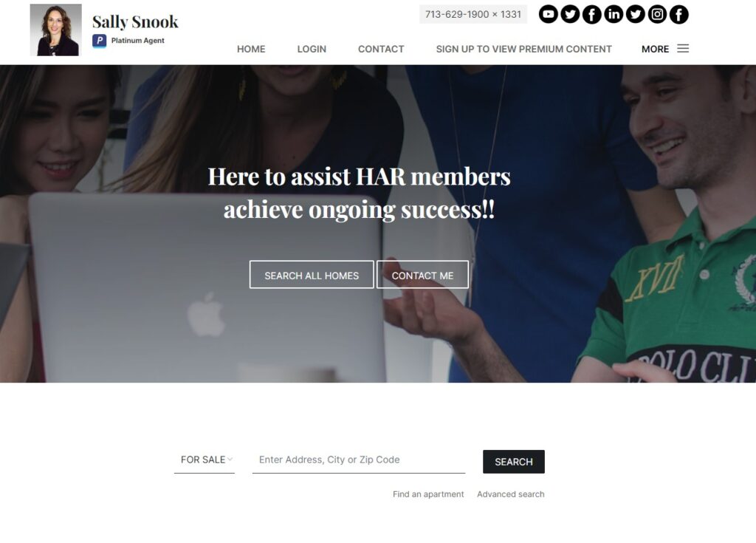
Task: Open the FOR SALE dropdown
Action: [x=205, y=460]
